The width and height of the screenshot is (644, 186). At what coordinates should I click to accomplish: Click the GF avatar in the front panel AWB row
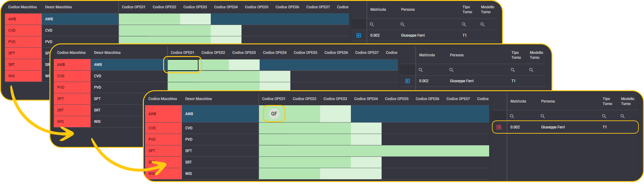[x=274, y=114]
